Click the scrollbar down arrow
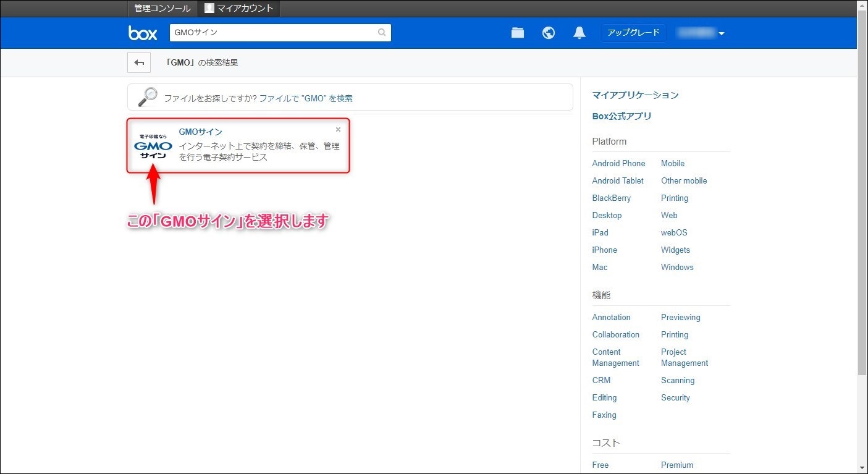This screenshot has width=868, height=474. tap(862, 468)
